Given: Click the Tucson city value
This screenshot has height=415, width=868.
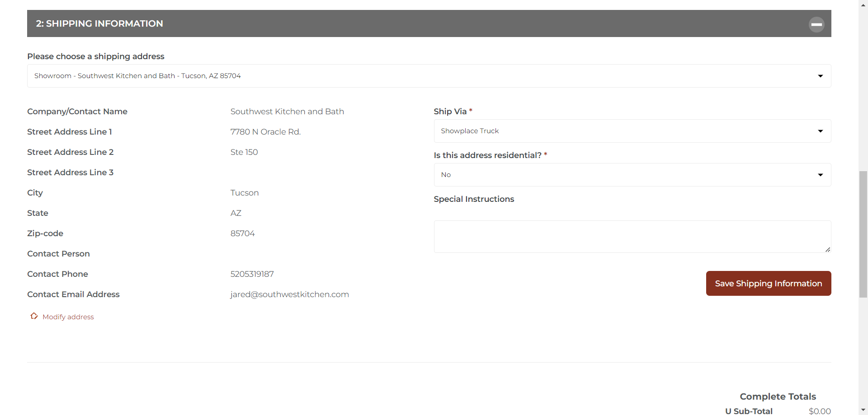Looking at the screenshot, I should (245, 193).
